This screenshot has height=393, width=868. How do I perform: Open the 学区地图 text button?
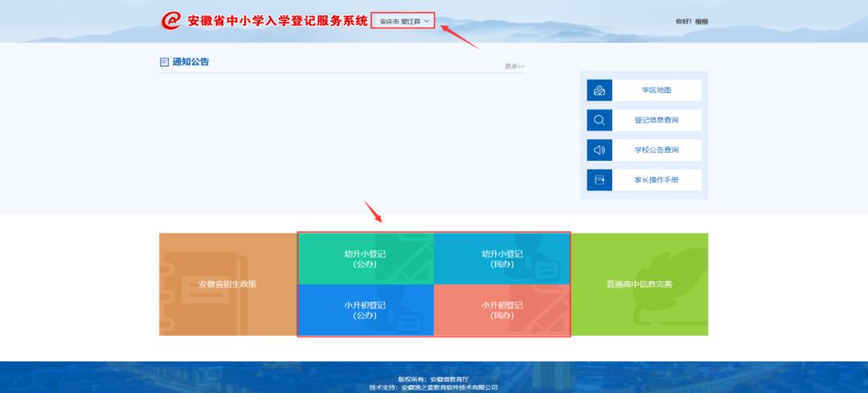click(656, 91)
